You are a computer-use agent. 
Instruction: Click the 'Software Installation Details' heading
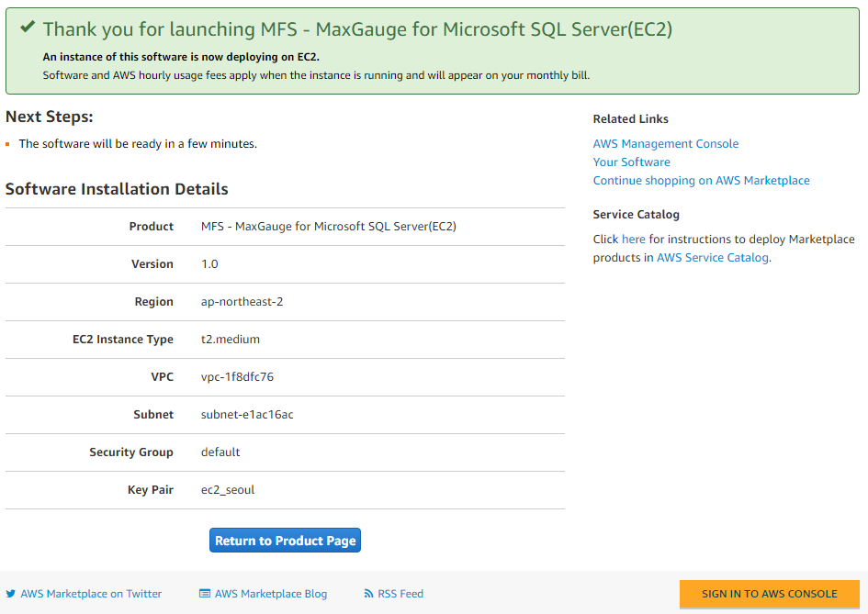coord(117,189)
